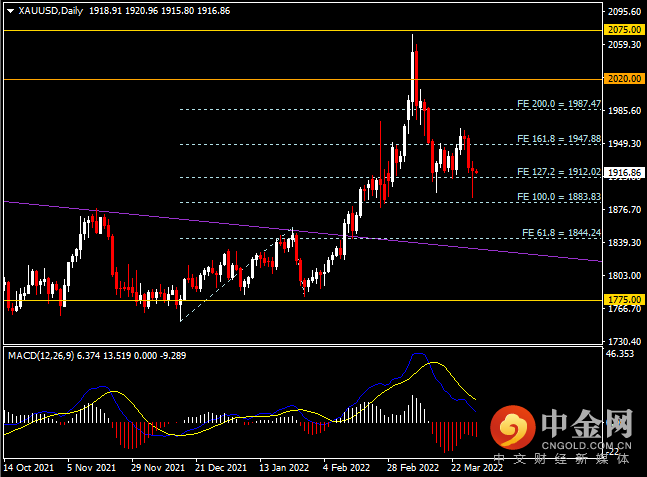This screenshot has height=477, width=647.
Task: Select the 2020.00 price level label
Action: [624, 79]
